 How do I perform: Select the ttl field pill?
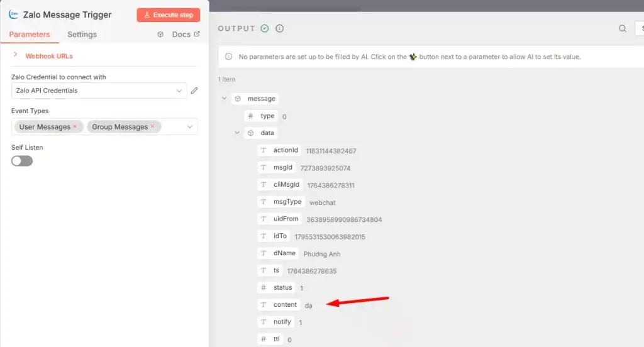270,339
